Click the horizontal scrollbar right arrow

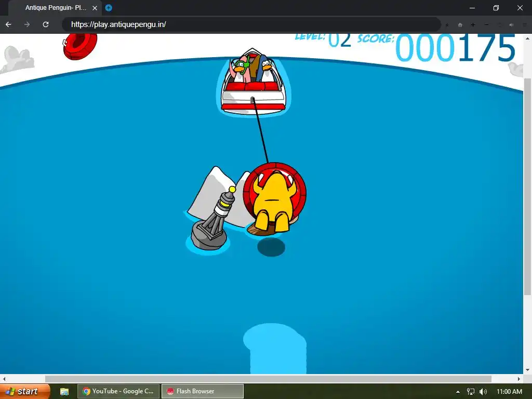point(519,379)
